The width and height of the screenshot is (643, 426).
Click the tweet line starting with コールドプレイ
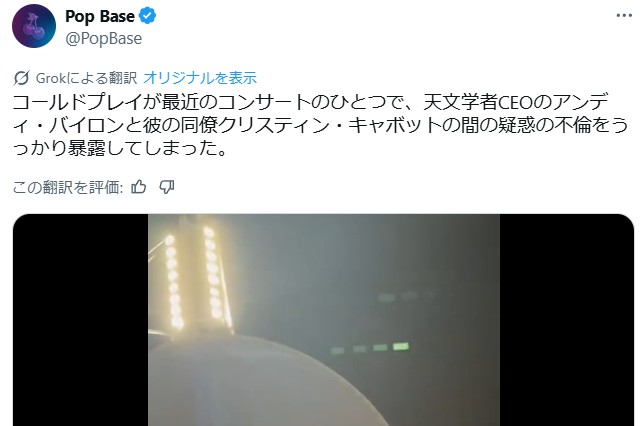pos(310,103)
